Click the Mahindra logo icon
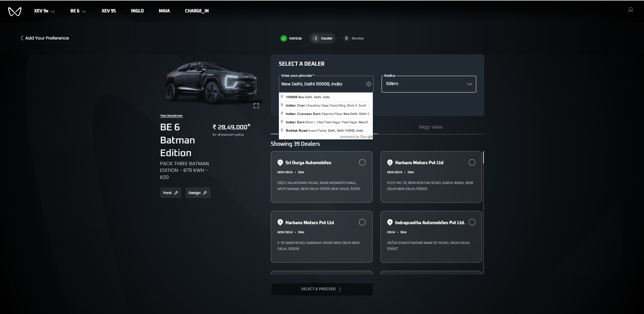The width and height of the screenshot is (644, 314). 14,11
